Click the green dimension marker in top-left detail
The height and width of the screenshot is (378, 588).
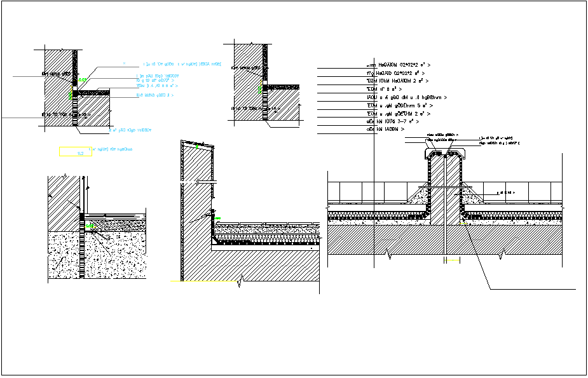(81, 79)
